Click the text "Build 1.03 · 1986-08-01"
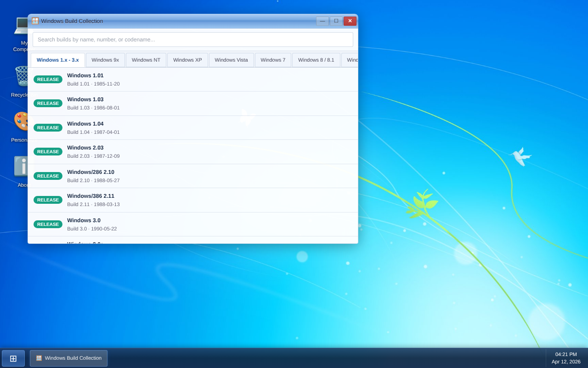 point(93,108)
